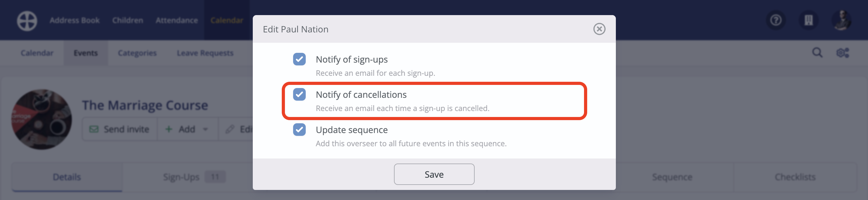Open the module settings gears icon

tap(843, 53)
